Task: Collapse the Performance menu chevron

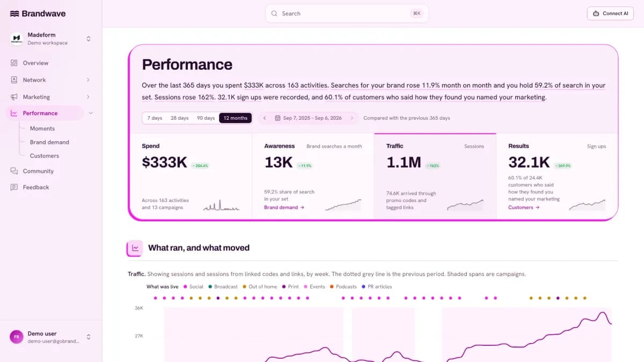Action: point(91,113)
